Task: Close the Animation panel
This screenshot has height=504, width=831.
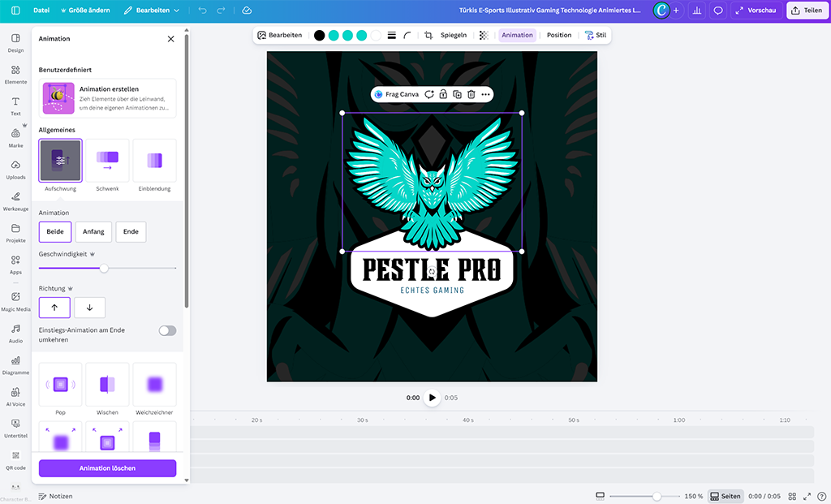Action: 170,39
